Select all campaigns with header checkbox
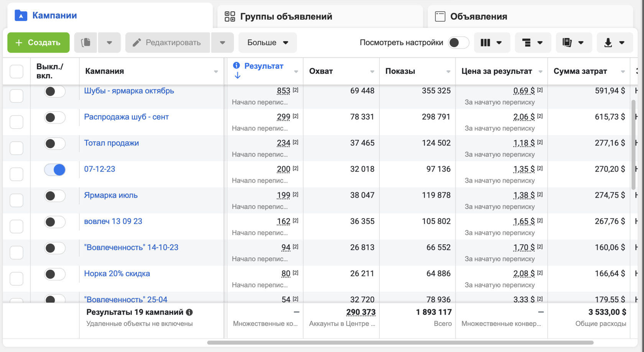 coord(16,72)
